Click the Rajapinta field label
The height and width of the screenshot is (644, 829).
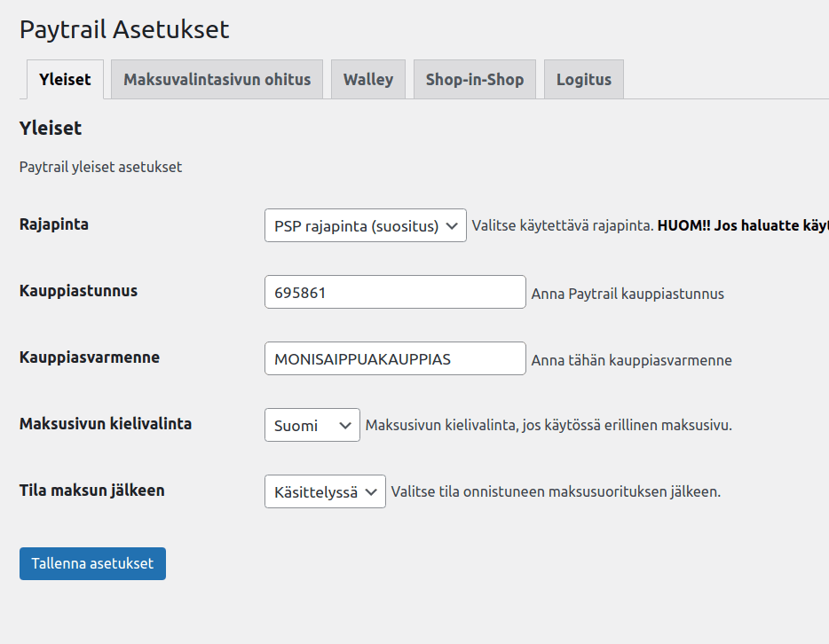tap(54, 224)
